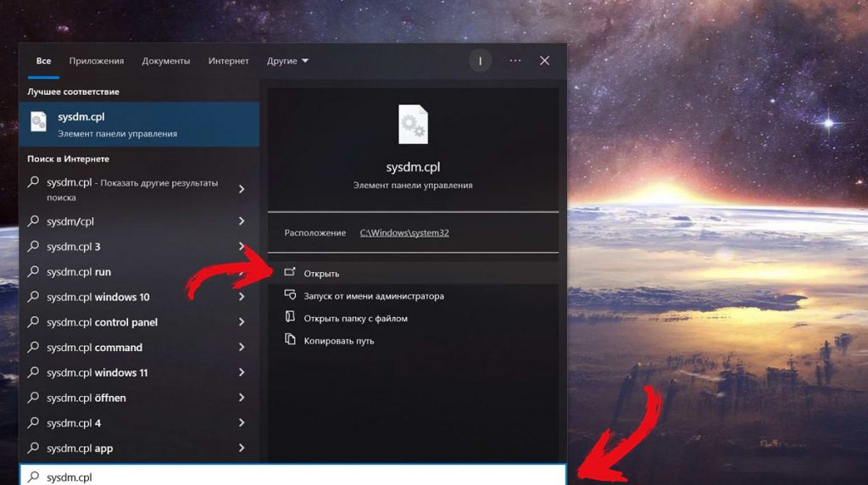This screenshot has width=868, height=485.
Task: Click the user account avatar circle
Action: point(480,61)
